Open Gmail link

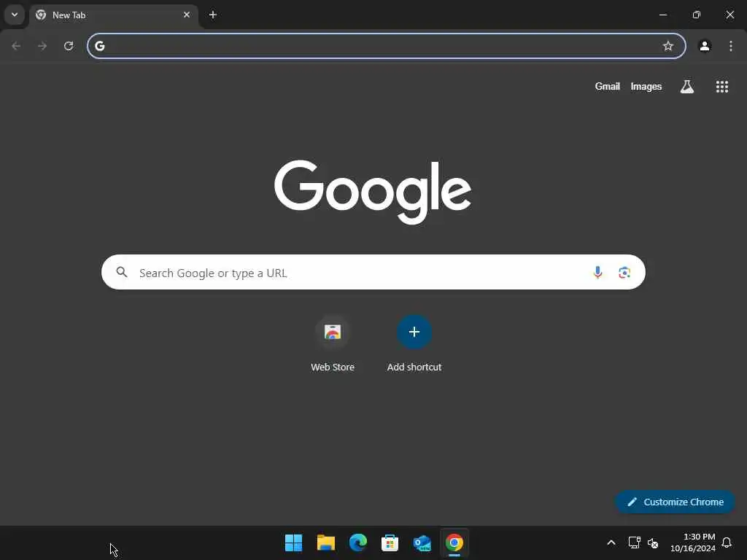(x=607, y=86)
